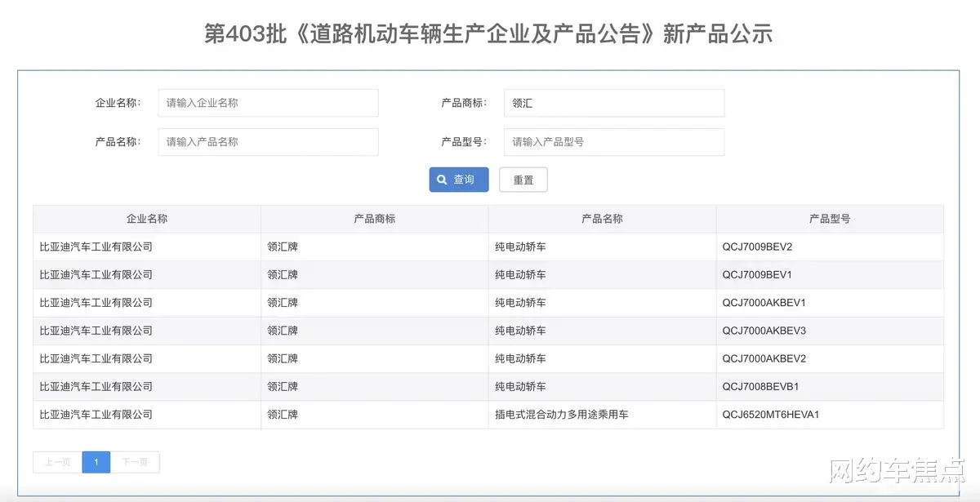Click the page title 第403批 新产品公示
This screenshot has width=980, height=502.
(488, 33)
